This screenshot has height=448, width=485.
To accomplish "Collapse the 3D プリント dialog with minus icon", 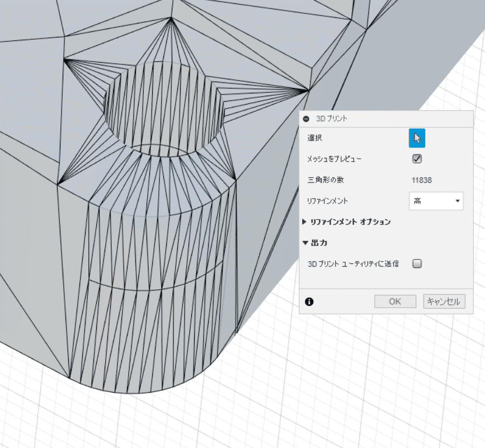I will (306, 119).
